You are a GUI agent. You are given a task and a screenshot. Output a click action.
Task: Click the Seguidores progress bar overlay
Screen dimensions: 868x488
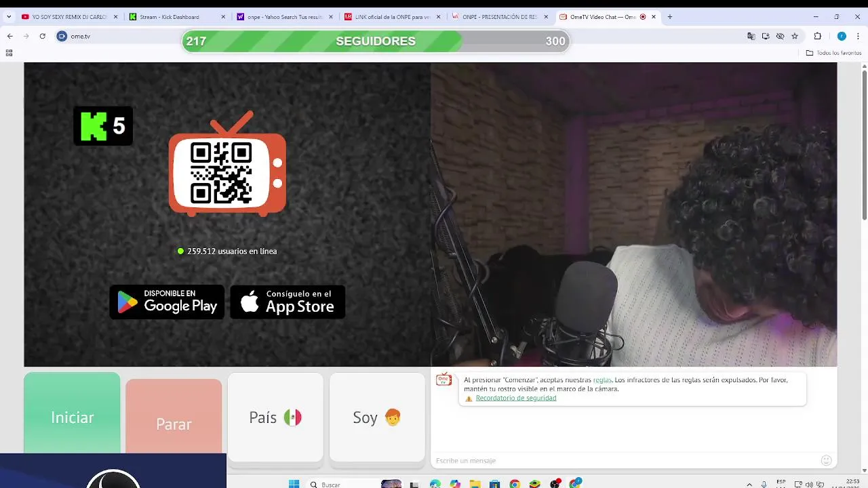[376, 41]
